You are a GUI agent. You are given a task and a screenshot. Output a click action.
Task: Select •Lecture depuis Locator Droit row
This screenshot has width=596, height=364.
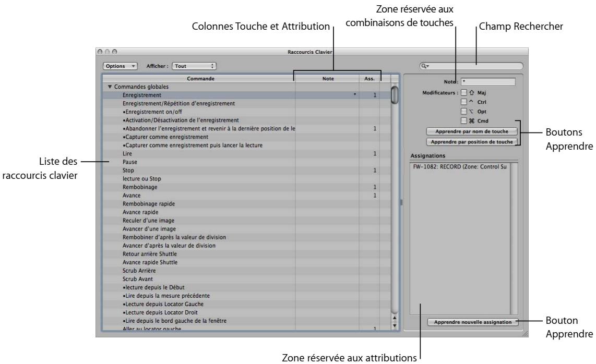click(x=246, y=313)
